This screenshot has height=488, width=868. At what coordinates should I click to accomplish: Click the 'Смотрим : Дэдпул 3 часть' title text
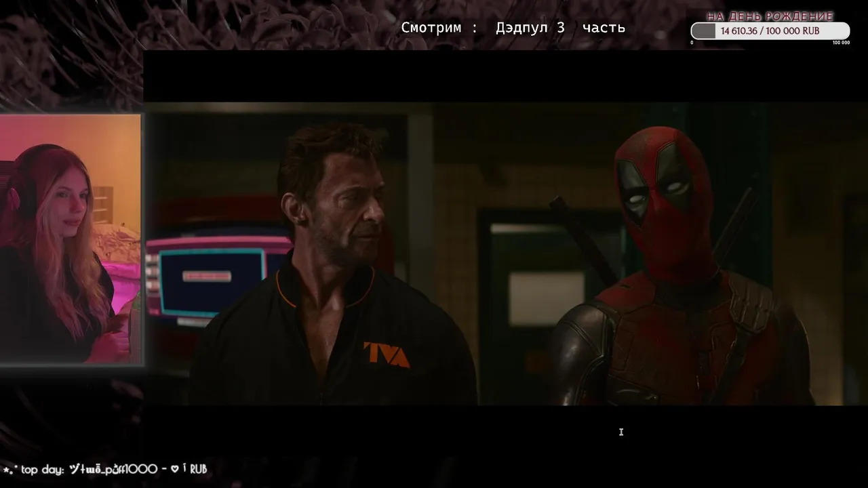click(x=513, y=28)
